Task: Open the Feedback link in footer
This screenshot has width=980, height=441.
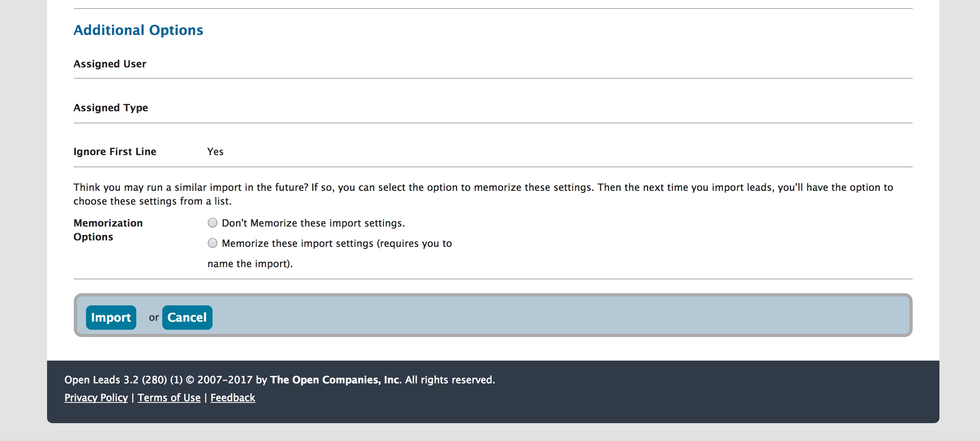Action: pyautogui.click(x=233, y=398)
